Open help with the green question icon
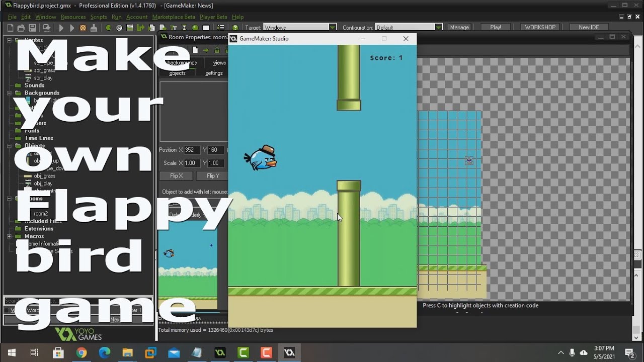This screenshot has width=644, height=362. pyautogui.click(x=235, y=28)
